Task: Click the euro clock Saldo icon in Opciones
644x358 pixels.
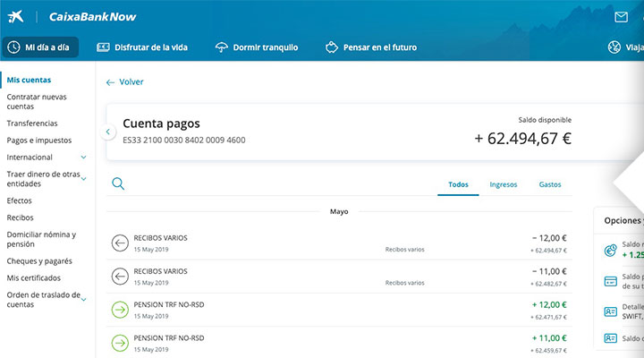Action: tap(610, 250)
